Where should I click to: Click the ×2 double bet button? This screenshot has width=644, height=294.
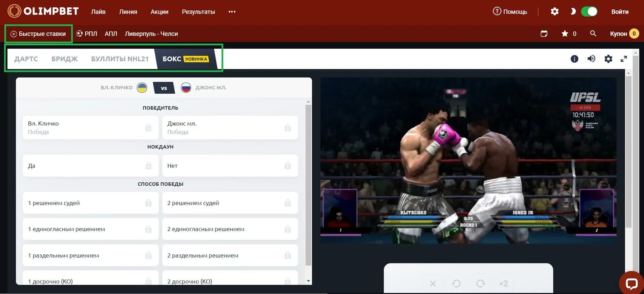pos(503,284)
